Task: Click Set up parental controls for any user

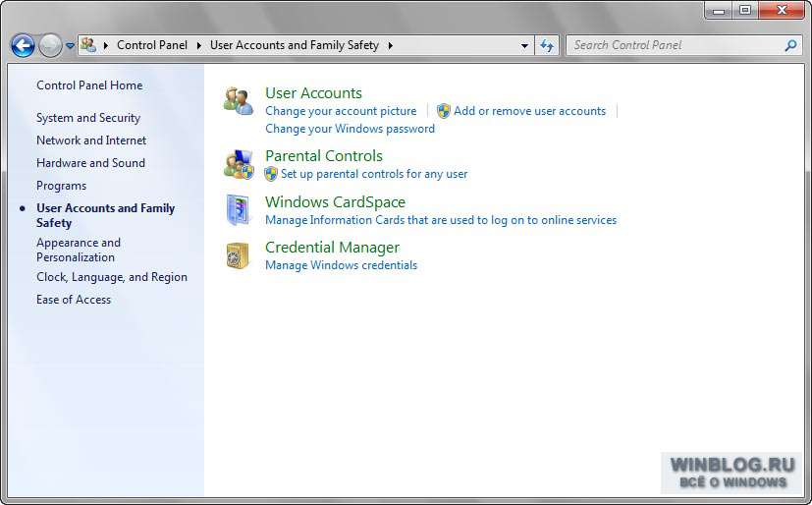Action: [x=374, y=174]
